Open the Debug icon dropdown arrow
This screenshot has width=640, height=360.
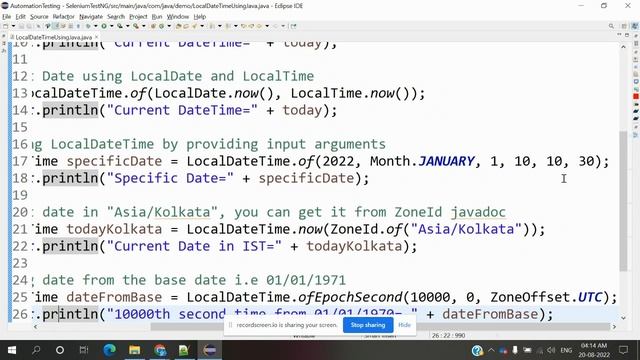coord(96,26)
